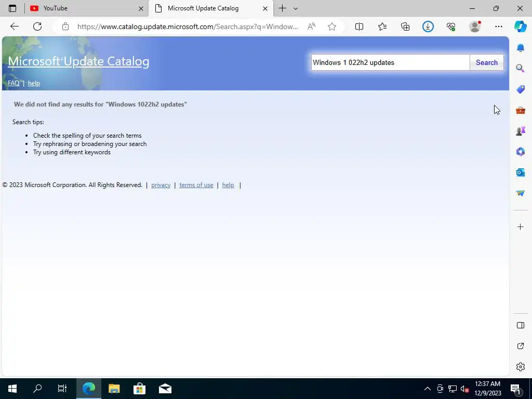The width and height of the screenshot is (532, 399).
Task: Open Microsoft Edge from the taskbar
Action: (88, 389)
